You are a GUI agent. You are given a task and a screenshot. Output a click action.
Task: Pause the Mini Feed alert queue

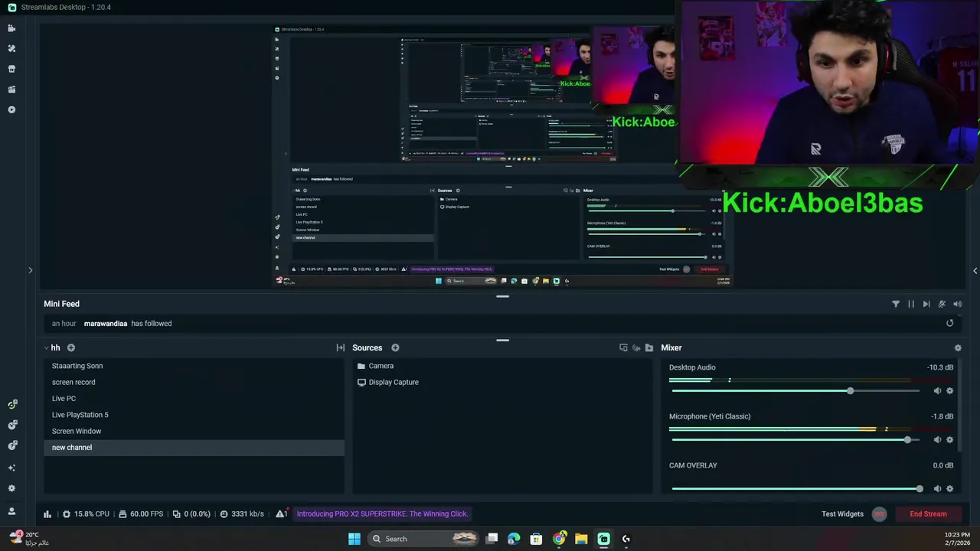pyautogui.click(x=911, y=304)
